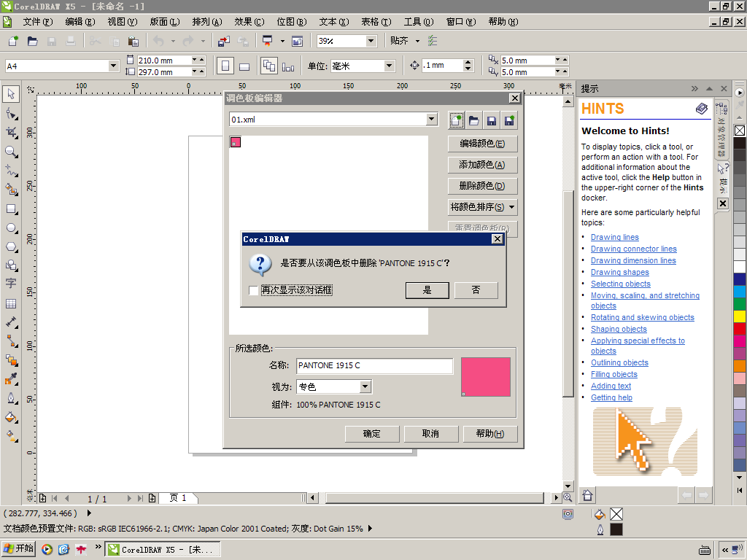The width and height of the screenshot is (747, 560).
Task: Select the Shape tool in the toolbox
Action: tap(11, 114)
